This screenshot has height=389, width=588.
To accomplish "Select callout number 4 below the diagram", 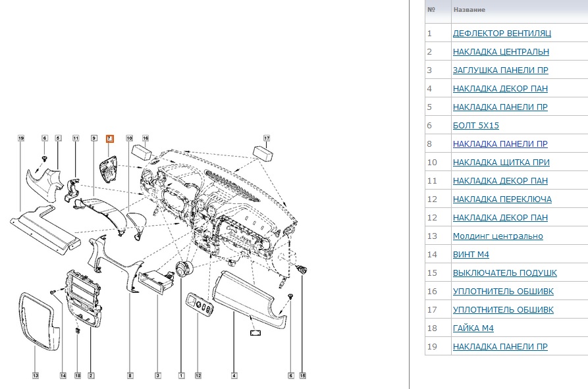I will [234, 376].
